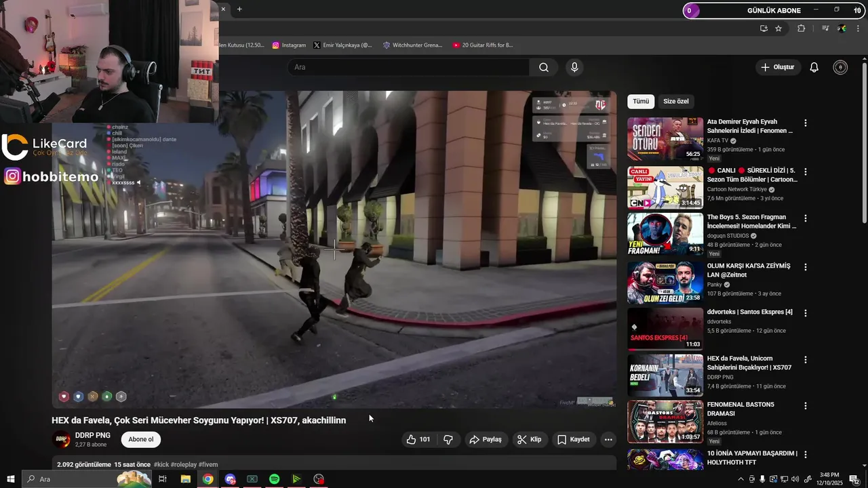Open options for FENOMENAL BASTON5 video
This screenshot has width=868, height=488.
click(806, 405)
